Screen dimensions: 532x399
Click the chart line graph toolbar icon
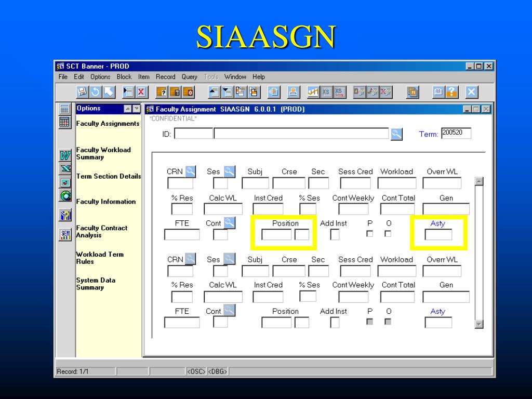tap(313, 92)
